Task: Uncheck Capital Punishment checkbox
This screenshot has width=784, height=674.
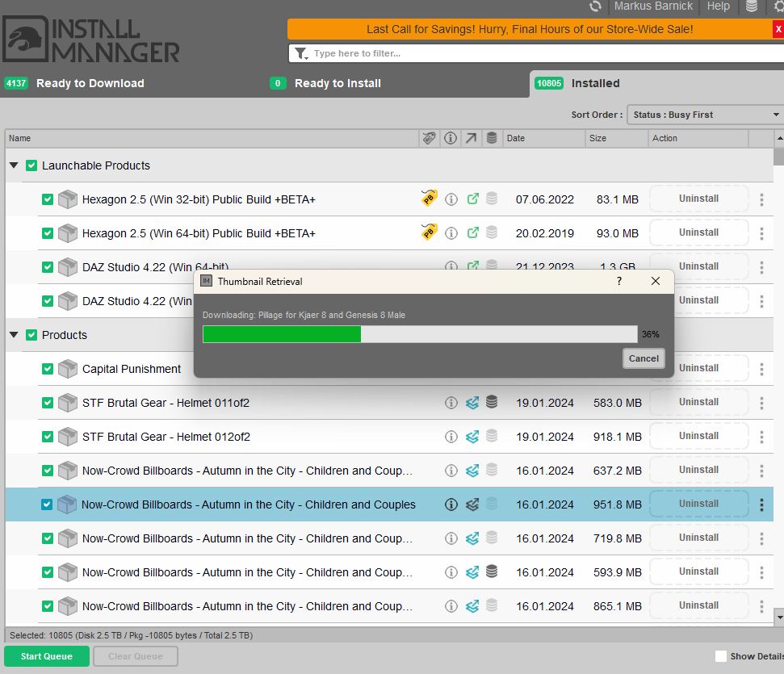Action: coord(48,369)
